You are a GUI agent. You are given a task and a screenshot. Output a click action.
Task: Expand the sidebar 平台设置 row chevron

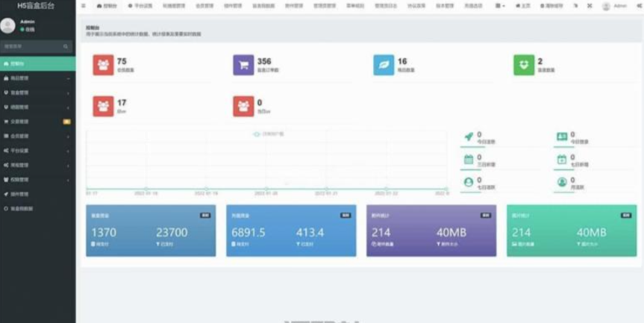click(x=68, y=151)
